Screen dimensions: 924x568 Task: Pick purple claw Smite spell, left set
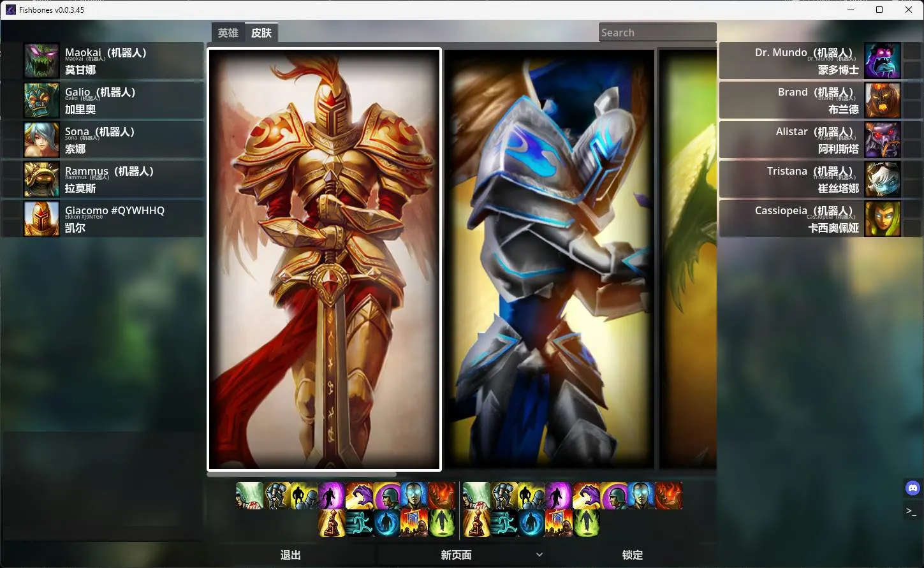[x=359, y=495]
